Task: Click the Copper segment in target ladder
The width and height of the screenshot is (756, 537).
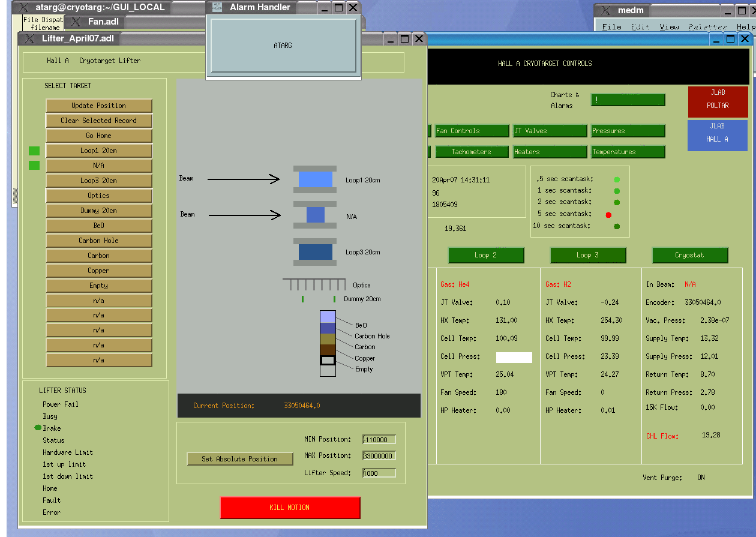Action: (328, 350)
